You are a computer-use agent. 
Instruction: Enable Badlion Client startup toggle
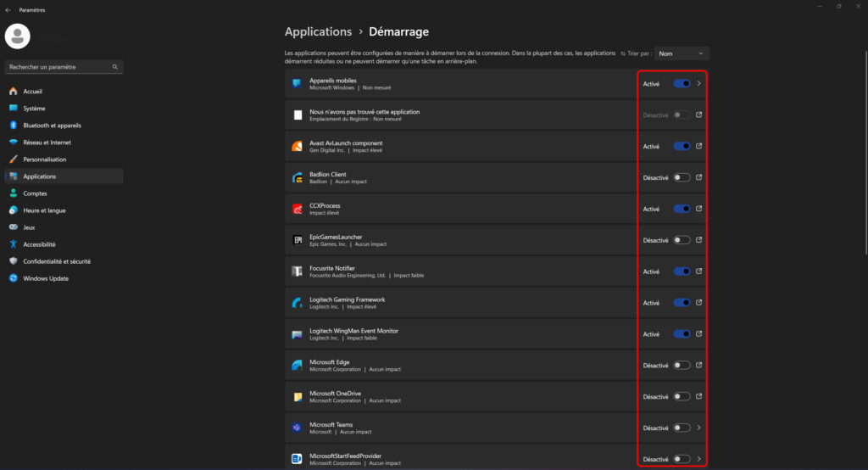[x=682, y=177]
